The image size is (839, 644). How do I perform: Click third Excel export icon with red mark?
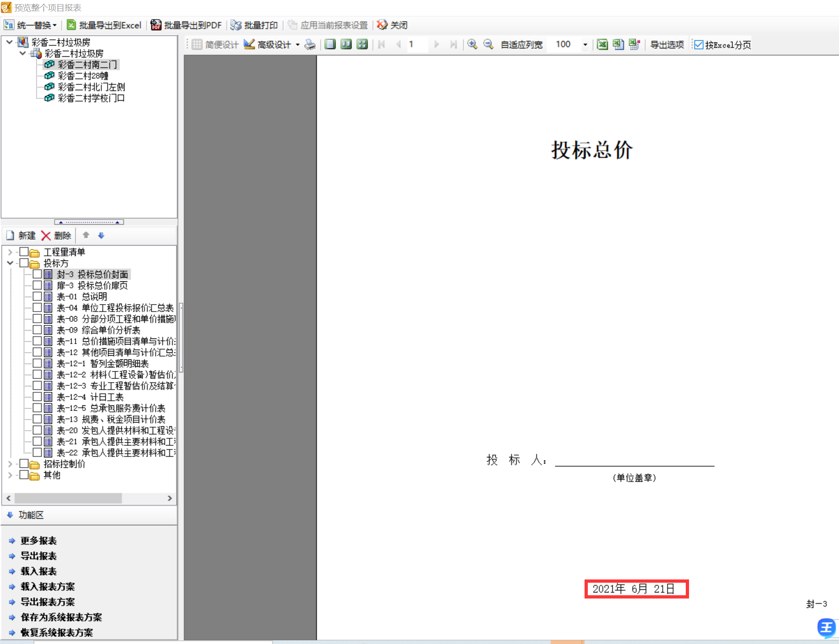(634, 44)
